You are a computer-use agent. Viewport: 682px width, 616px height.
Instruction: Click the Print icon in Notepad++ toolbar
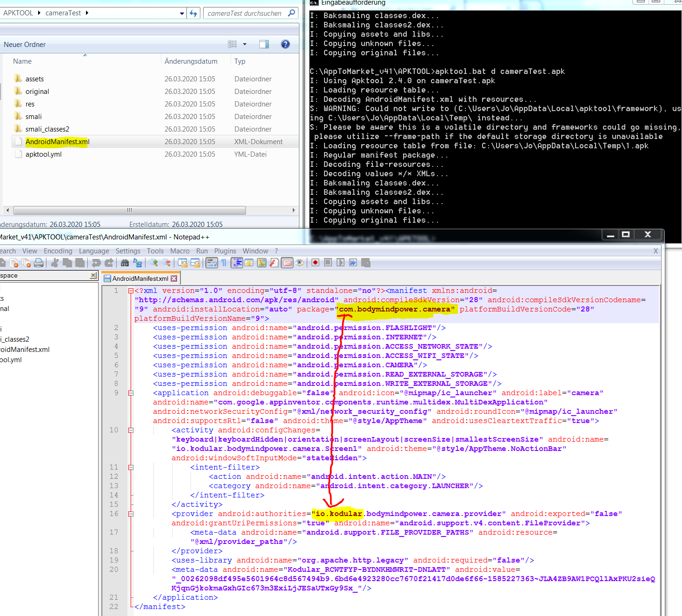click(39, 263)
